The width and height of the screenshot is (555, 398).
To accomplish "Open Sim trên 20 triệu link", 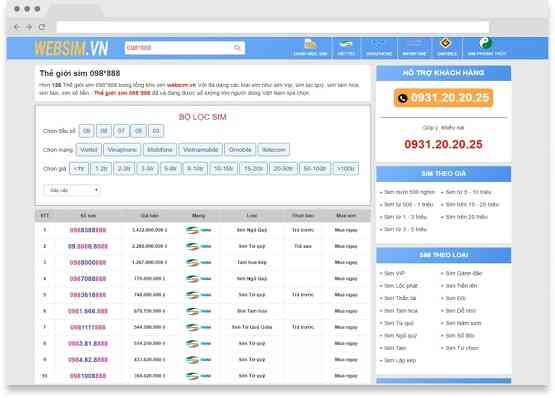I will point(466,217).
